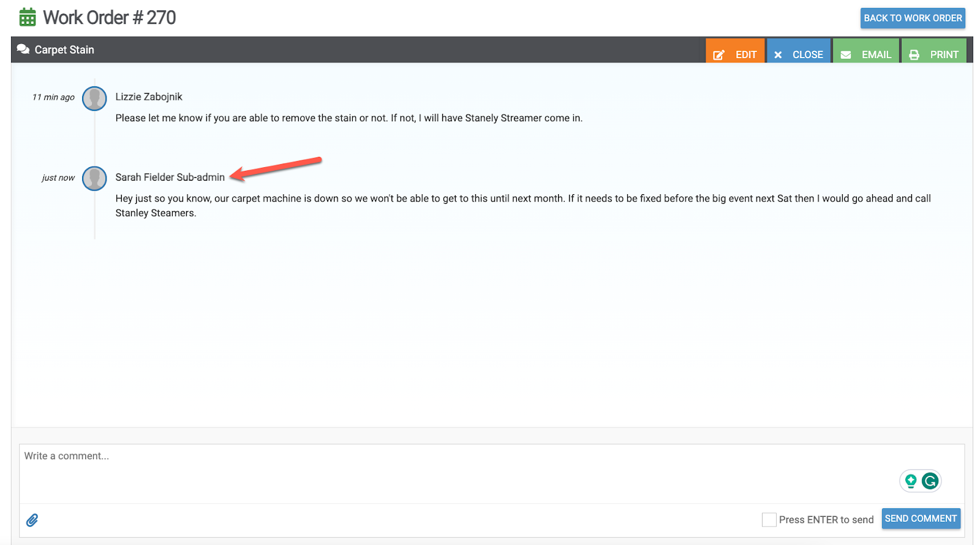Click the 'just now' comment timestamp
Image resolution: width=980 pixels, height=545 pixels.
click(58, 178)
